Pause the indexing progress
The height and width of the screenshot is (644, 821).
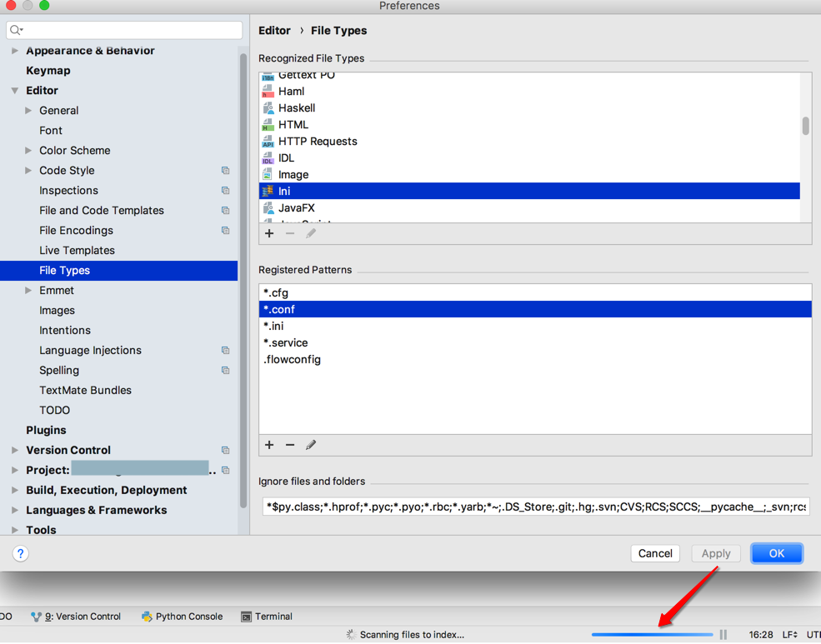point(723,635)
